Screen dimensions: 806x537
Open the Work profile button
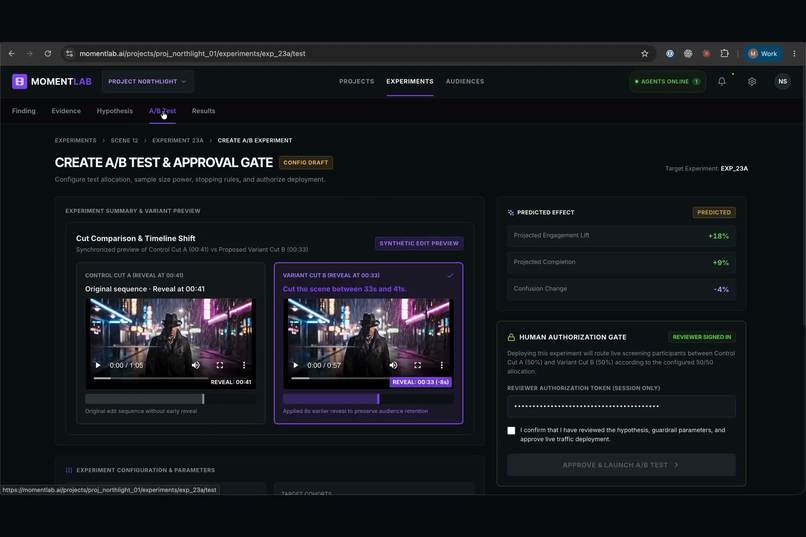point(763,53)
